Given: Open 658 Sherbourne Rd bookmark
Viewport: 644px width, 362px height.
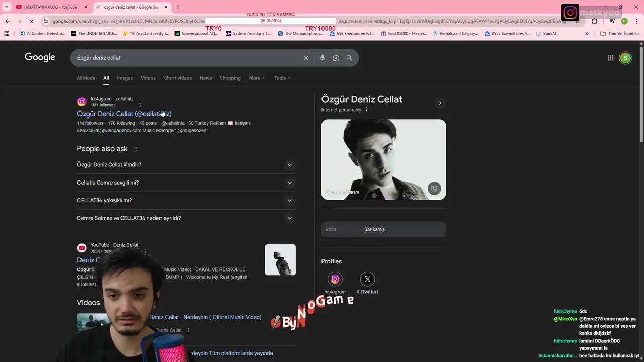Looking at the screenshot, I should tap(352, 34).
